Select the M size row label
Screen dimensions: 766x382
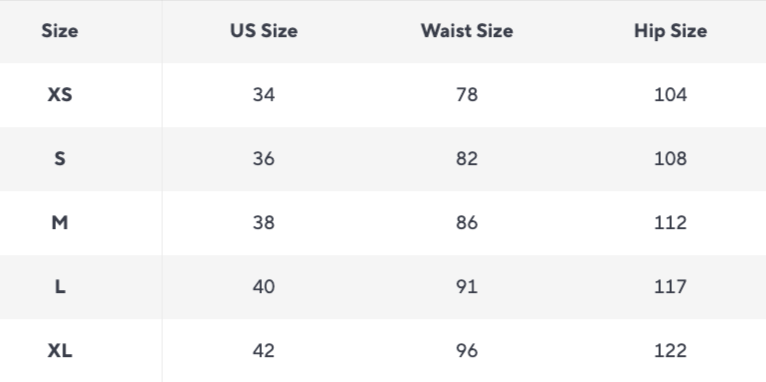click(x=60, y=223)
